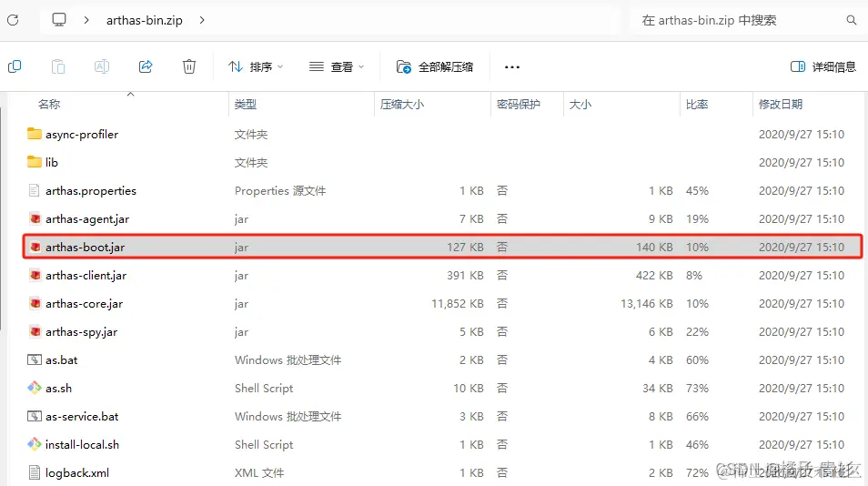Select arthas-spy.jar file icon
The image size is (868, 486).
click(x=35, y=331)
